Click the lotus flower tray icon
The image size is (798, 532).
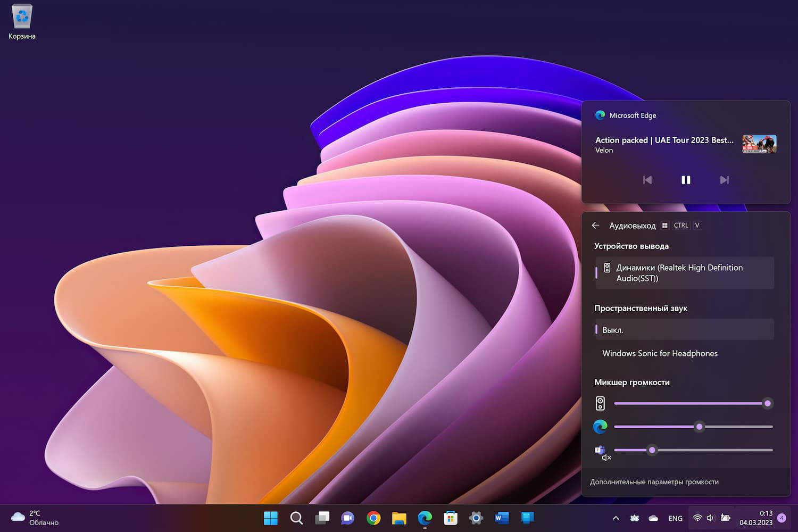[635, 518]
